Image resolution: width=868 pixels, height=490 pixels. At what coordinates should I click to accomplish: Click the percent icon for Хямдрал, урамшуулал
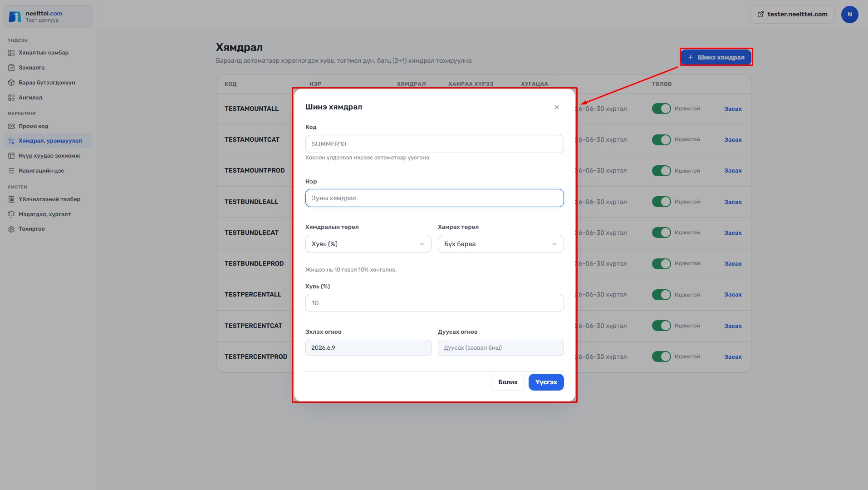[11, 141]
